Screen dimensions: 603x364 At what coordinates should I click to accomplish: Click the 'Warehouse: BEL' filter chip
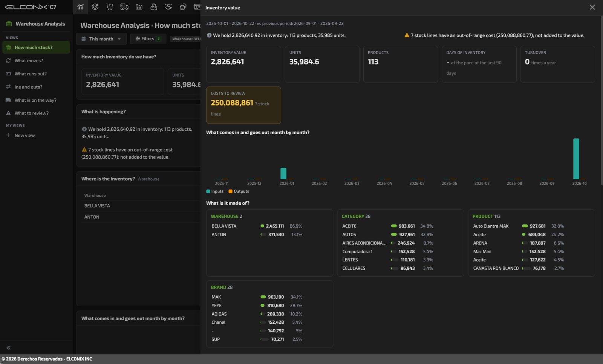coord(185,39)
